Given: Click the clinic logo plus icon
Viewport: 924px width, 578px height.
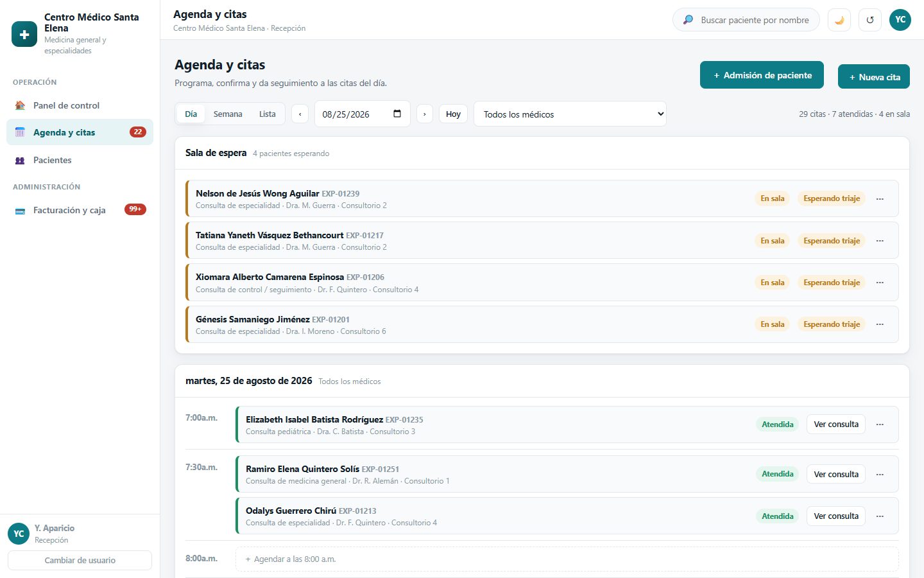Looking at the screenshot, I should (x=24, y=34).
